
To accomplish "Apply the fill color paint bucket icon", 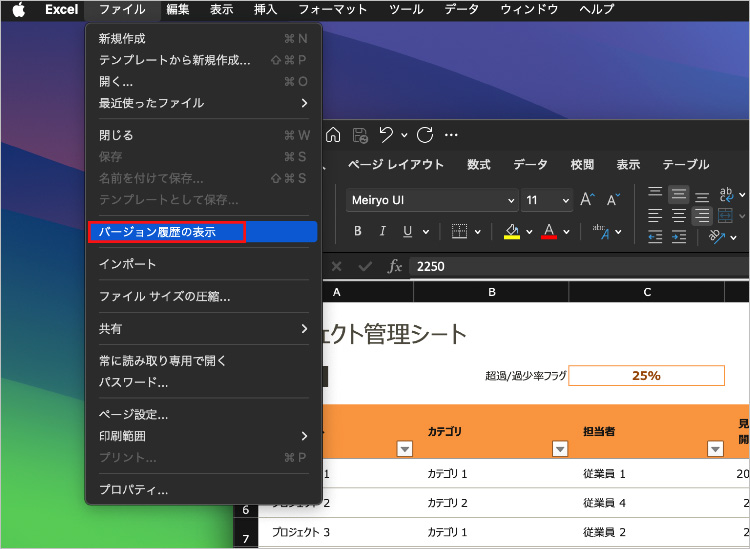I will 512,231.
